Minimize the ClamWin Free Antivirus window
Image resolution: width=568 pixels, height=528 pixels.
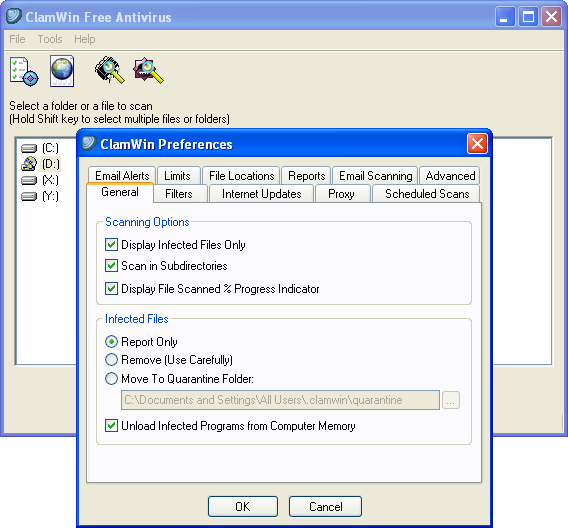point(505,17)
